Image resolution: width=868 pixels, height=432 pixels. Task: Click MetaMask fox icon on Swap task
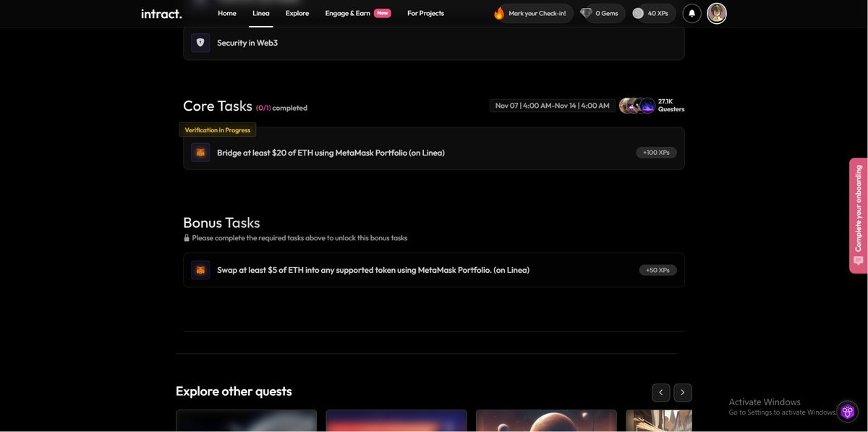[200, 270]
